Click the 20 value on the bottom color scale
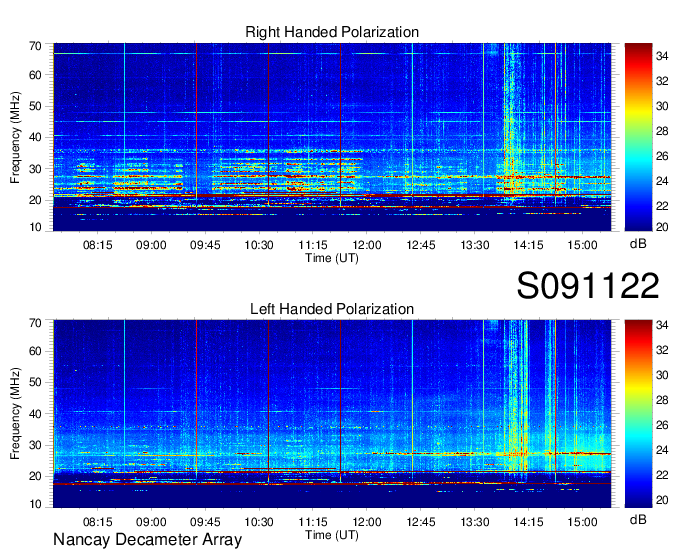Screen dimensions: 680x552 [662, 500]
